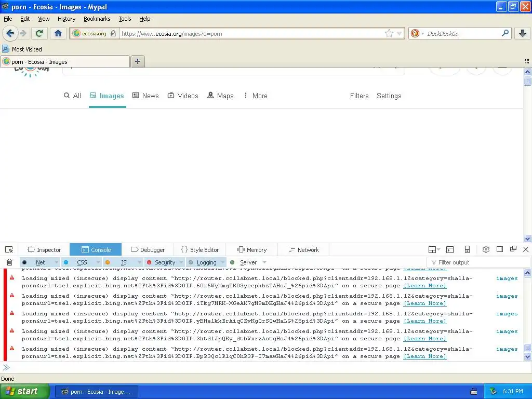This screenshot has height=399, width=532.
Task: Select the All search category
Action: point(72,96)
